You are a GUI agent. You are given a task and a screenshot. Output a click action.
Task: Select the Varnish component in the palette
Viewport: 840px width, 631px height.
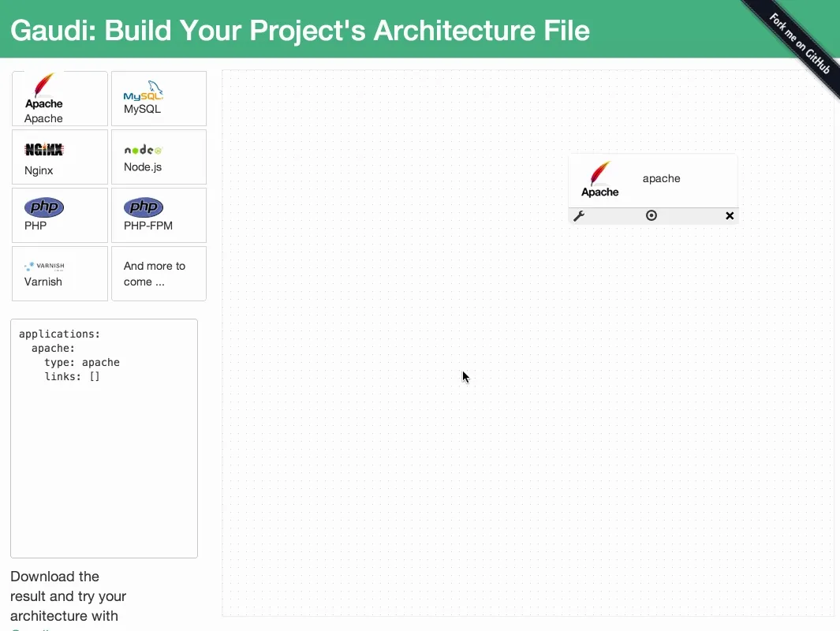(x=59, y=273)
